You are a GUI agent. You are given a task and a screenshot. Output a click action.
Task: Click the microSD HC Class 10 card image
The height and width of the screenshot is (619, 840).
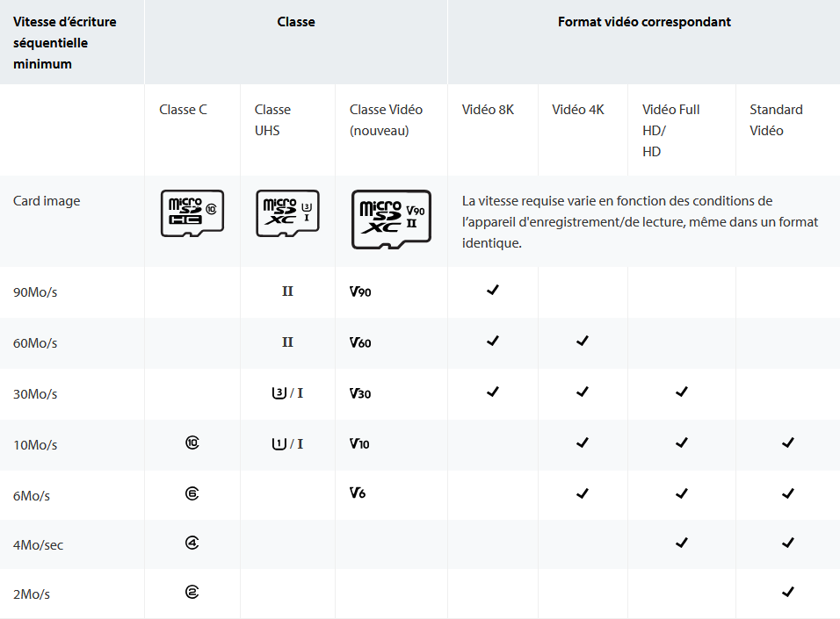pos(192,212)
